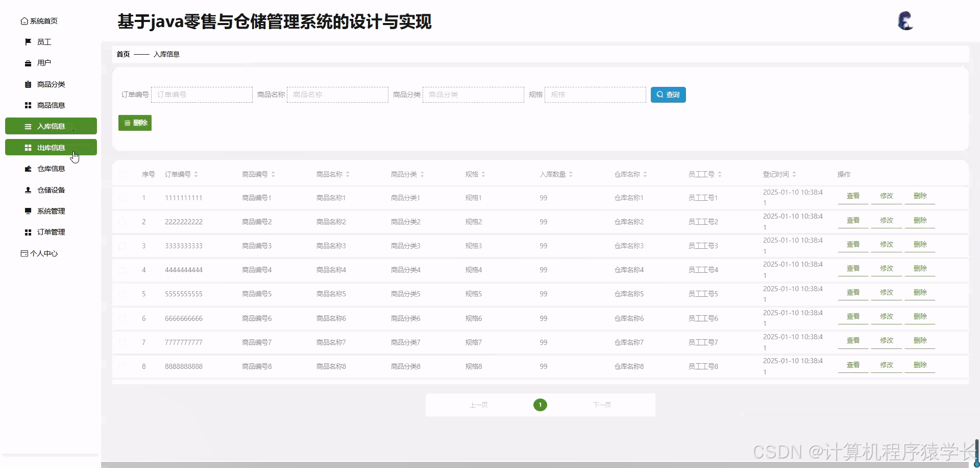980x468 pixels.
Task: Click the grid icon next to 商品信息
Action: pyautogui.click(x=28, y=105)
